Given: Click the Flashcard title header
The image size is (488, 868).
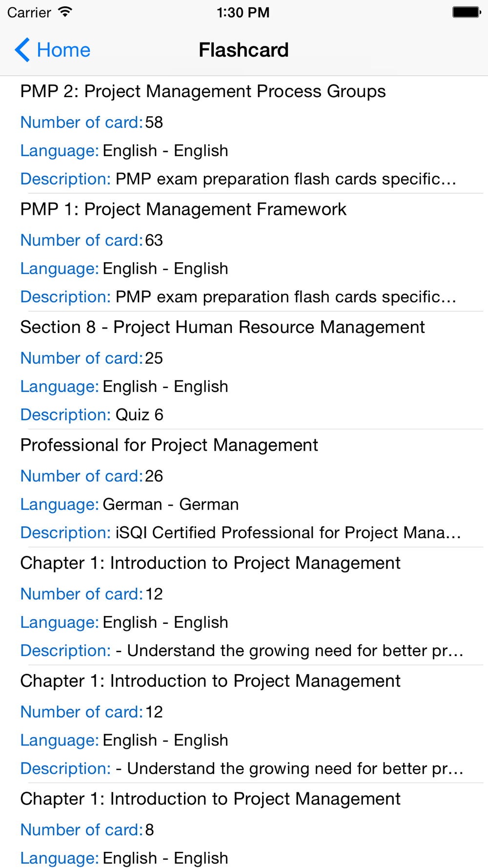Looking at the screenshot, I should tap(244, 50).
